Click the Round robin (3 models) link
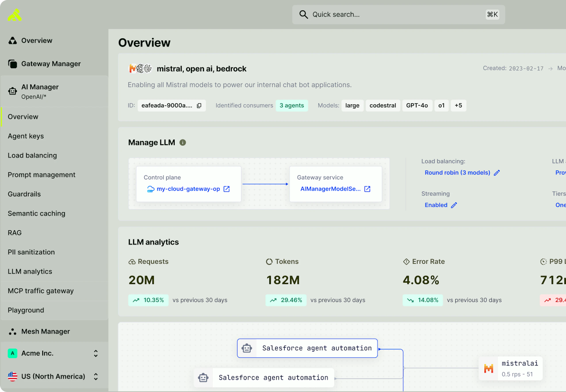Screen dimensions: 566x392 (457, 173)
